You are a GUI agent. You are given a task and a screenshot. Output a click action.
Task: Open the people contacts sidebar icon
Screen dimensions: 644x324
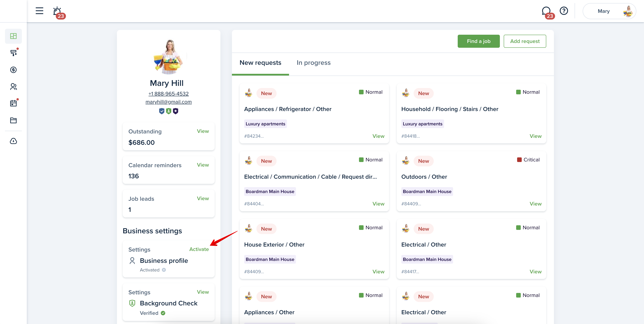13,86
